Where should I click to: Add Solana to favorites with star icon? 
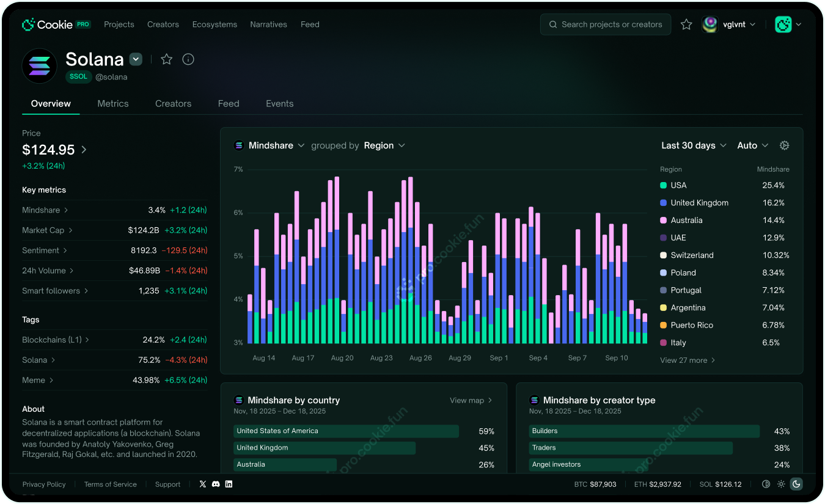click(x=166, y=59)
